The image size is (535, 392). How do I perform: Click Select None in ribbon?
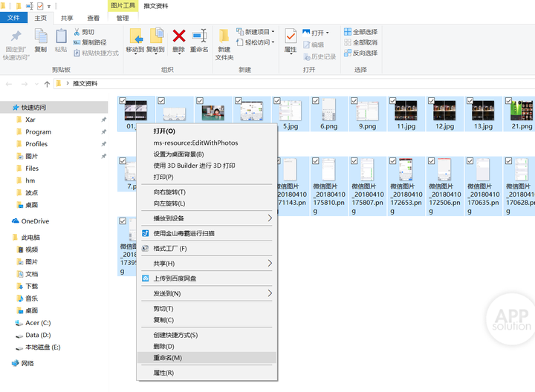tap(360, 42)
